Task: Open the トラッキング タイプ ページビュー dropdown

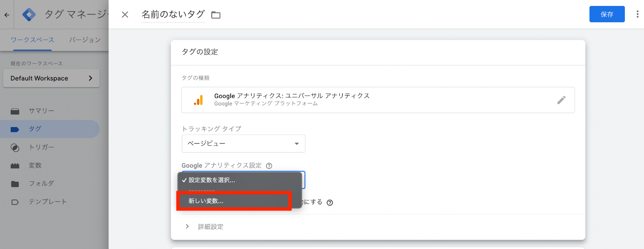Action: click(244, 144)
